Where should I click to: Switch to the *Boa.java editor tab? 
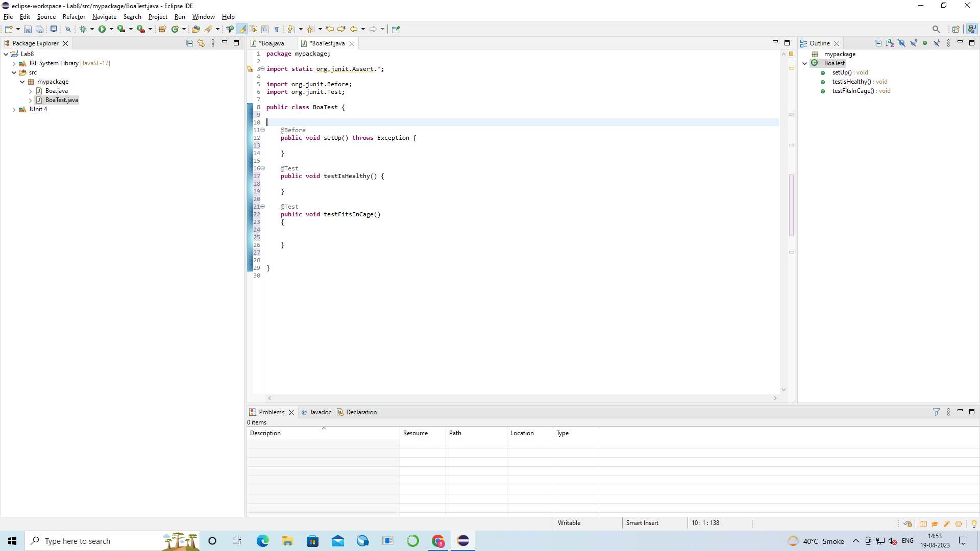click(272, 43)
